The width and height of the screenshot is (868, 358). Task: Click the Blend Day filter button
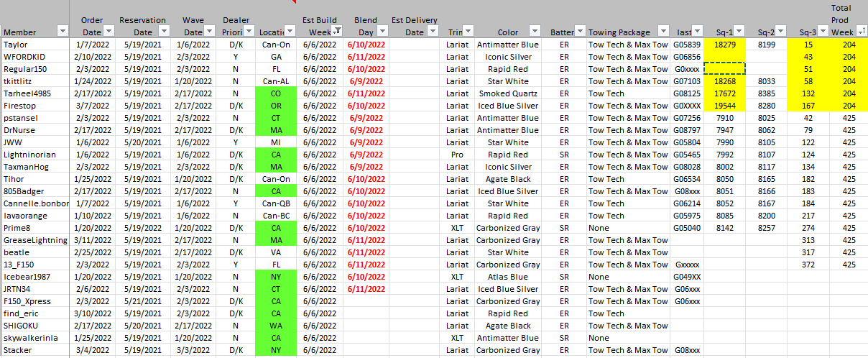[x=382, y=31]
